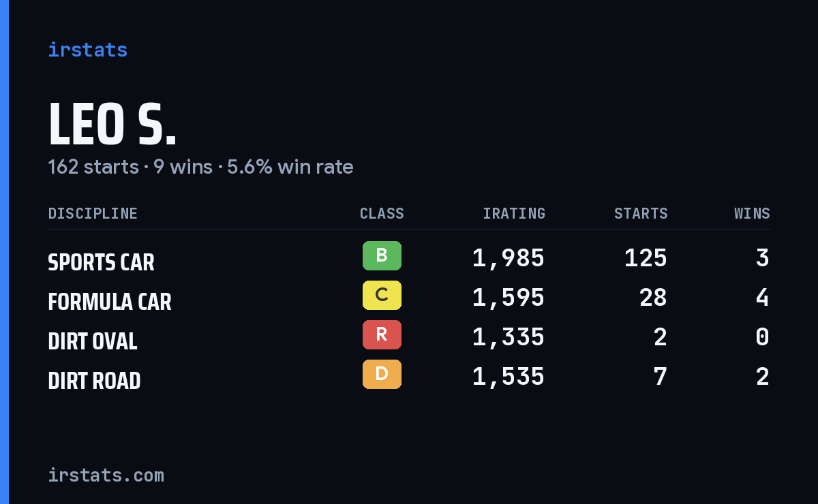Click the LEO S. driver name
The image size is (818, 504).
(x=112, y=125)
